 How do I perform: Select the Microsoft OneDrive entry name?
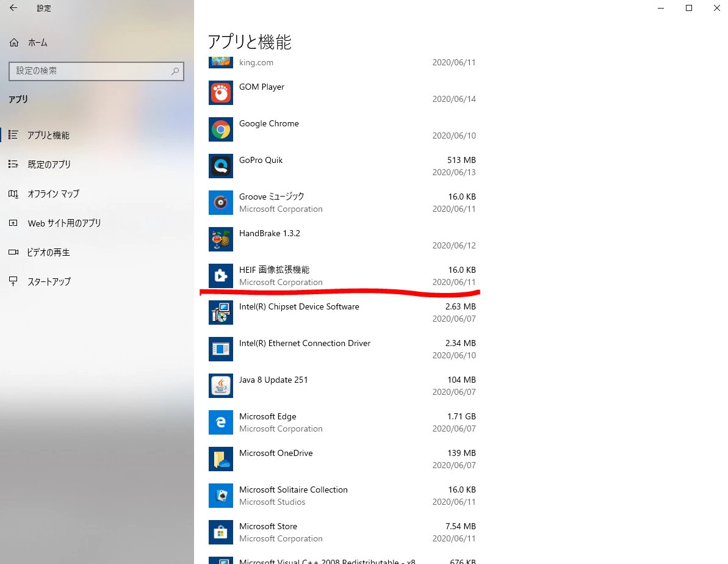point(276,453)
